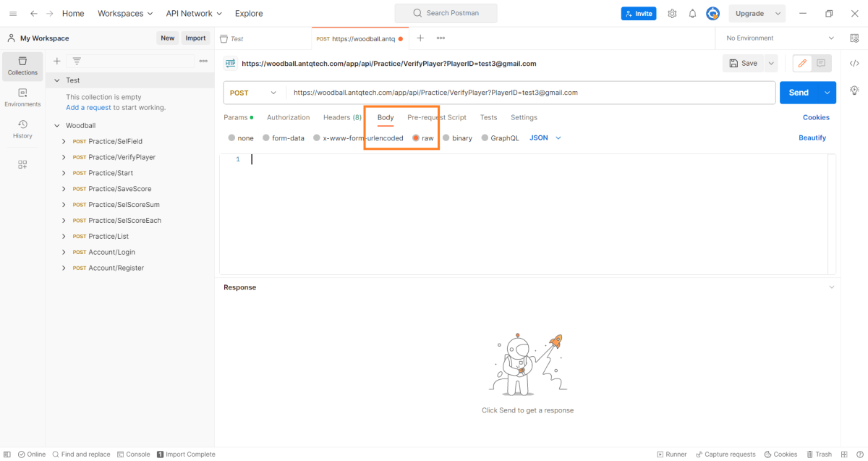Open the No Environment selector
The height and width of the screenshot is (461, 868).
(780, 38)
